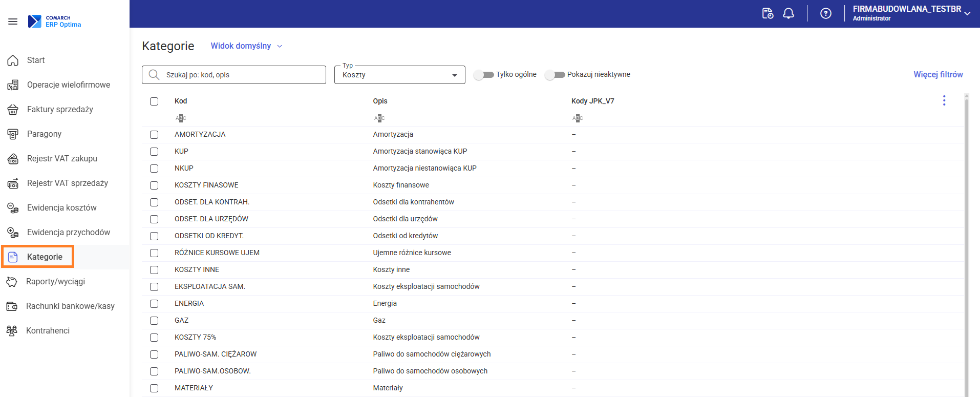Click the Raporty/wyciągi piggy bank icon

[x=12, y=282]
